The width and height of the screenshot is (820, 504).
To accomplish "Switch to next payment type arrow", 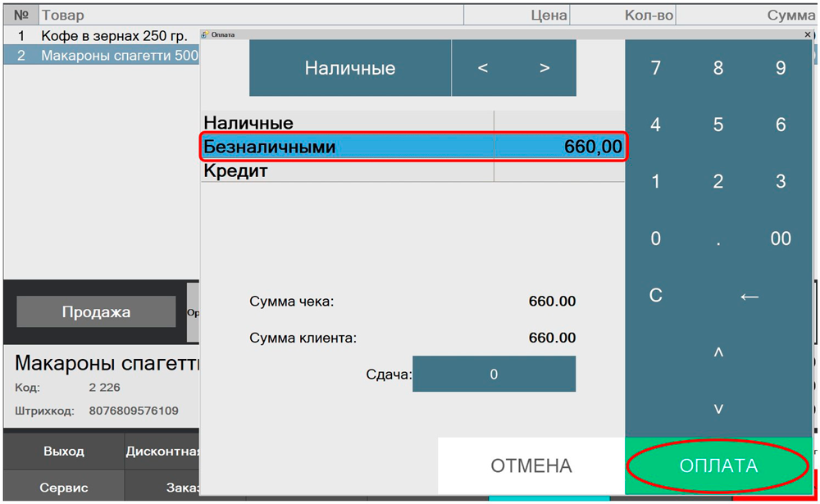I will tap(544, 68).
